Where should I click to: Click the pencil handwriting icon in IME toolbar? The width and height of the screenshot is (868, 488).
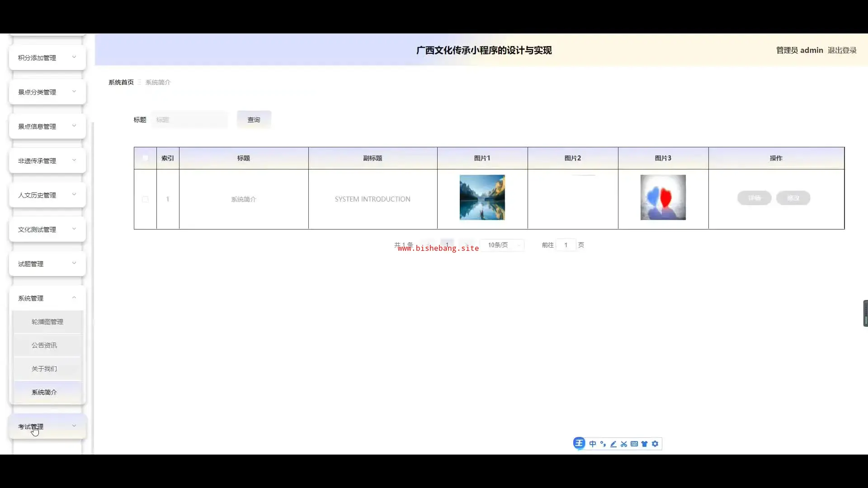point(613,444)
